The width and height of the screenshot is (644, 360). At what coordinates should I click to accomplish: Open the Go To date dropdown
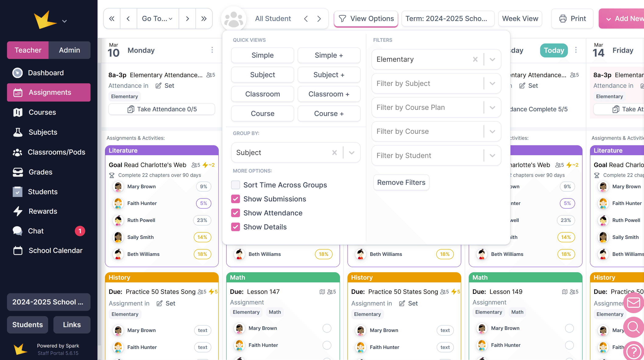pos(158,18)
